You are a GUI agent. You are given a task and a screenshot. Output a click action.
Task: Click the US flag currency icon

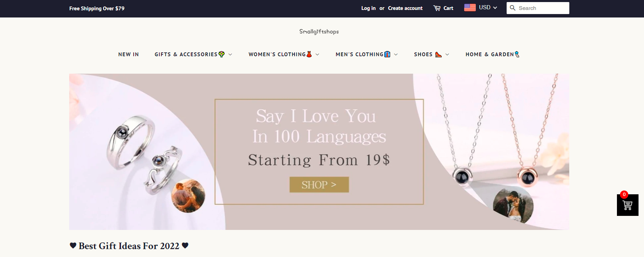coord(470,8)
